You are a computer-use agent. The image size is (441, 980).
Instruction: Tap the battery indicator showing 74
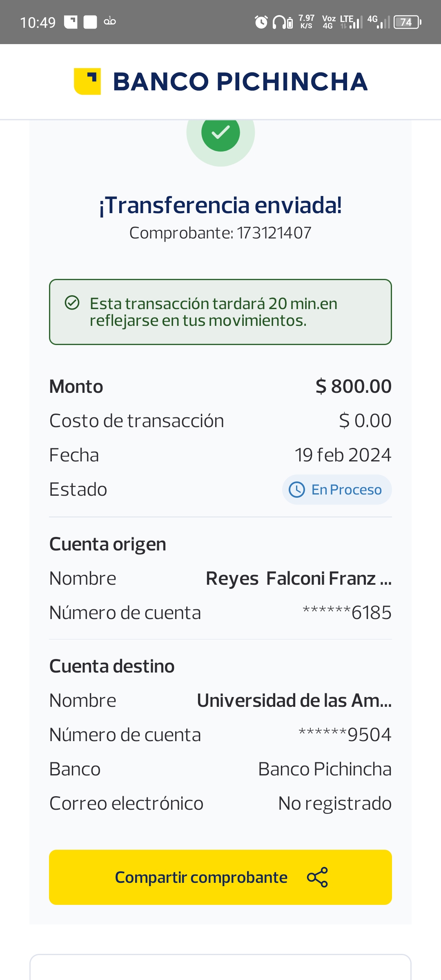click(x=407, y=22)
